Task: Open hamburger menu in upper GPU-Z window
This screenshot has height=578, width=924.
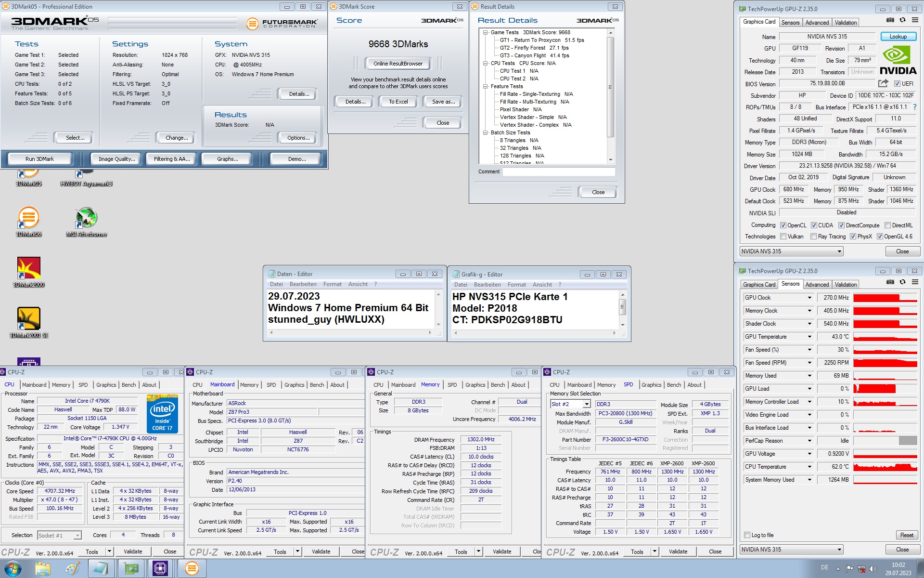Action: (915, 20)
